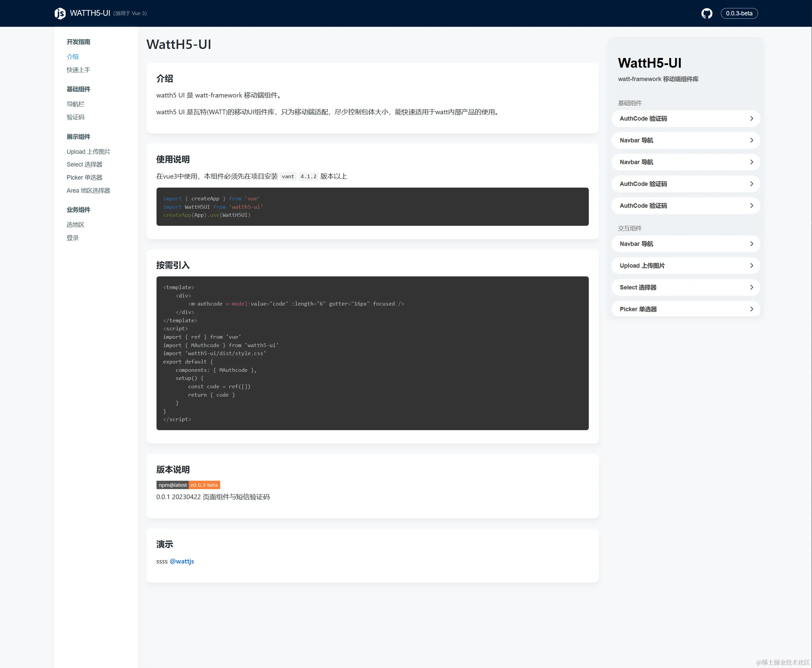Open 验证码 component page
This screenshot has width=812, height=668.
pyautogui.click(x=75, y=117)
